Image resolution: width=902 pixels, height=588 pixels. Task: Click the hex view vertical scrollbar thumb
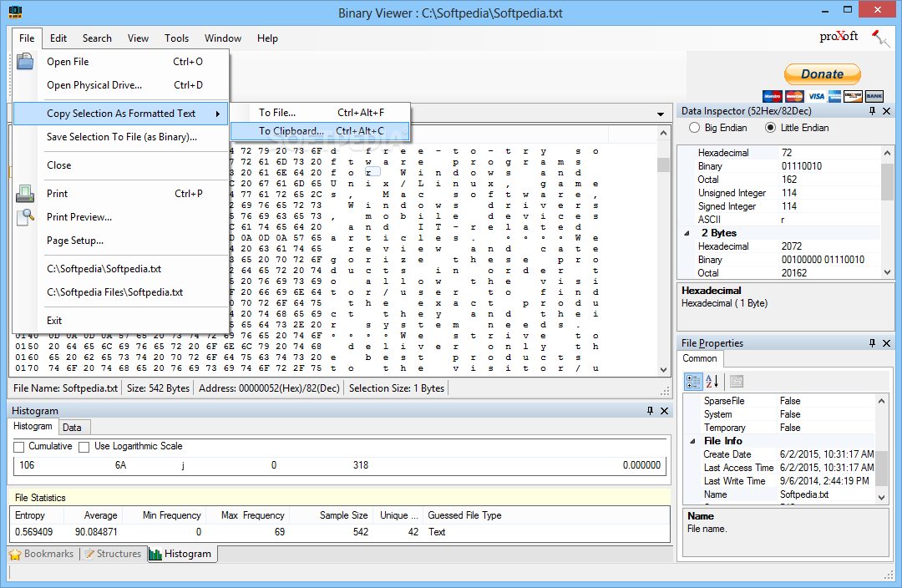coord(663,165)
